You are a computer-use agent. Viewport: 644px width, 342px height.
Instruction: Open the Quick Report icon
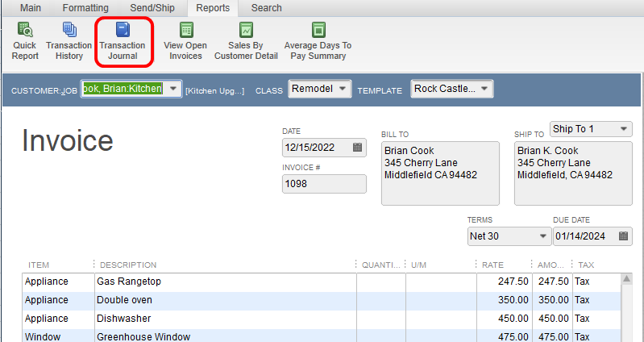pos(25,41)
